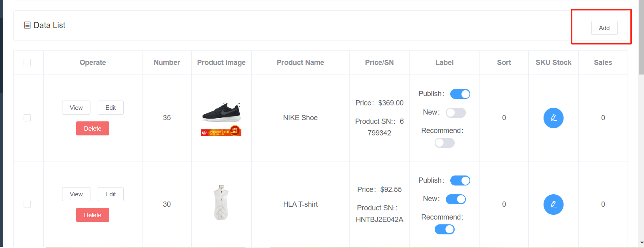Click SKU stock edit icon for HLA T-shirt
644x248 pixels.
(x=553, y=204)
